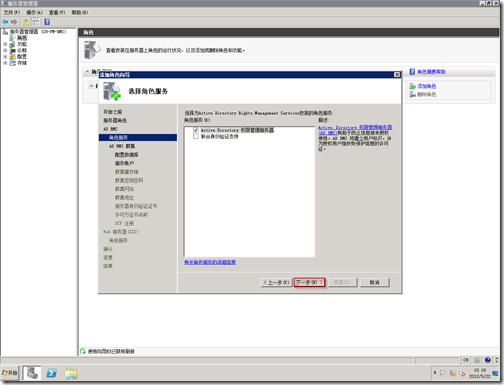
Task: Open the 角色摘要帮助 link
Action: (432, 72)
